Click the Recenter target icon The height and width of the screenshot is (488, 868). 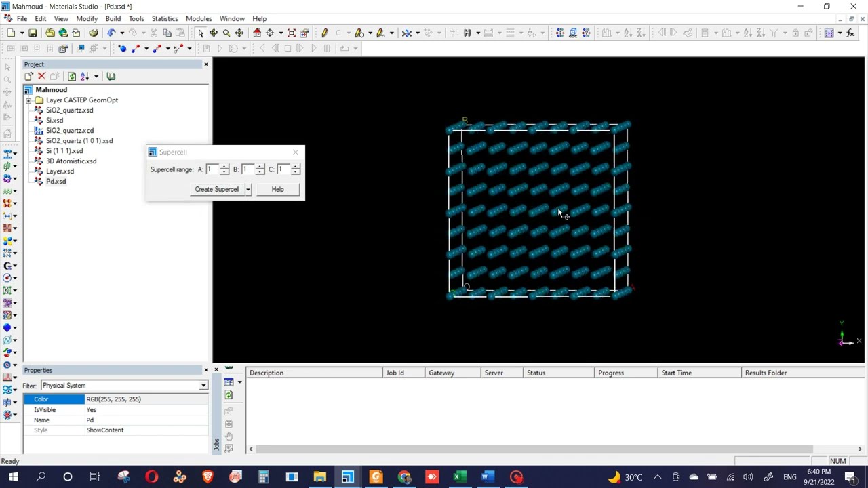tap(270, 33)
